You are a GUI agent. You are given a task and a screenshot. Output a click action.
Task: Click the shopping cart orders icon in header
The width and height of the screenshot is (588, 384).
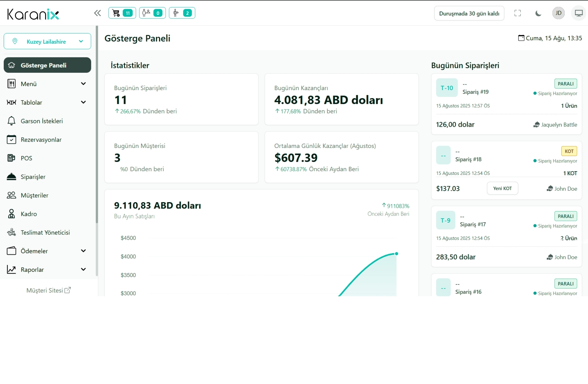click(116, 13)
